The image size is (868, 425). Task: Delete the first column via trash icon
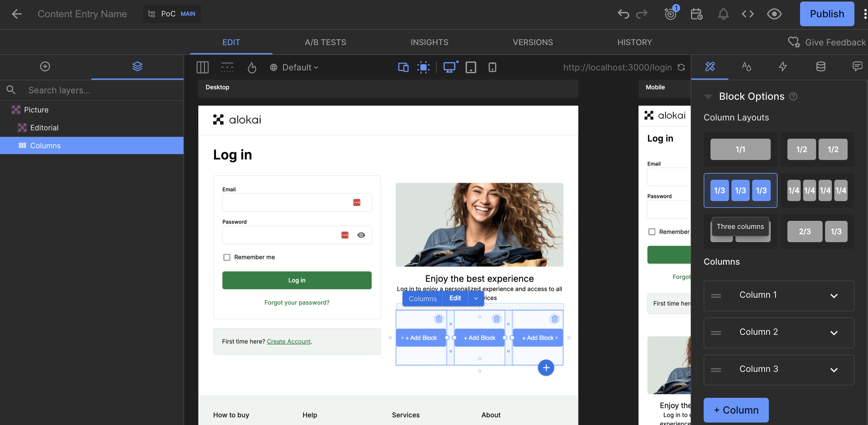[439, 318]
